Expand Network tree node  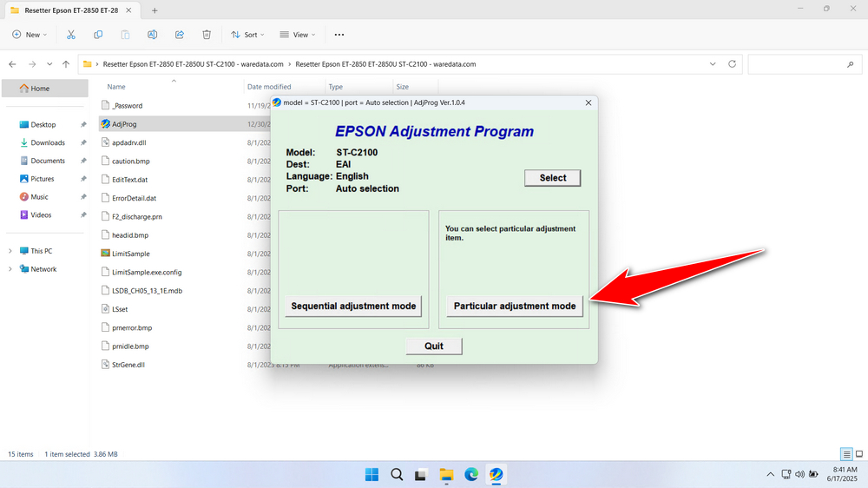10,269
